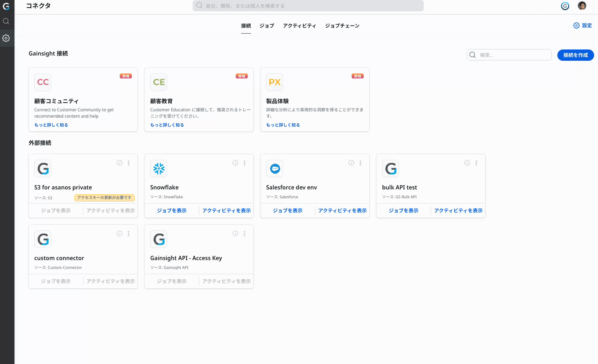Switch to the ジョブチェーン tab
The width and height of the screenshot is (598, 364).
(342, 26)
